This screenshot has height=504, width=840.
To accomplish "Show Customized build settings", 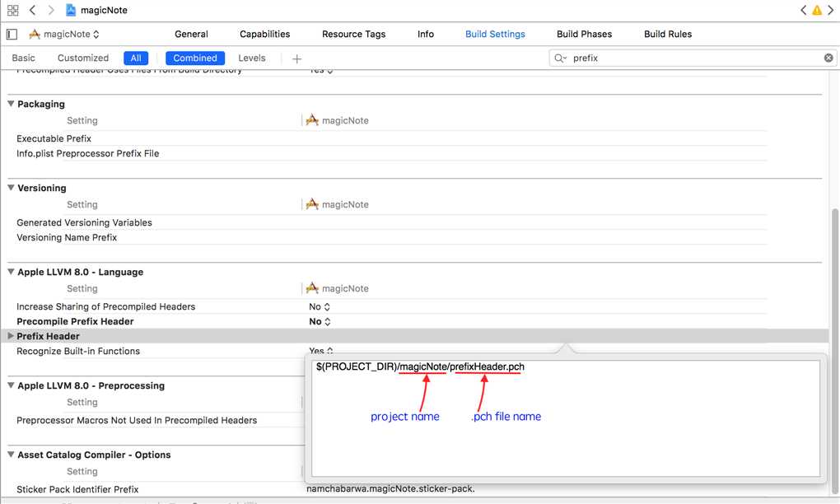I will (83, 58).
